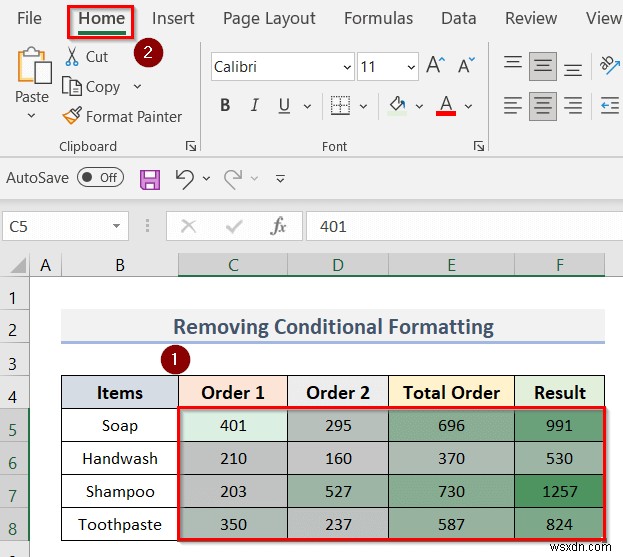The width and height of the screenshot is (623, 557).
Task: Click the Redo arrow
Action: [233, 179]
